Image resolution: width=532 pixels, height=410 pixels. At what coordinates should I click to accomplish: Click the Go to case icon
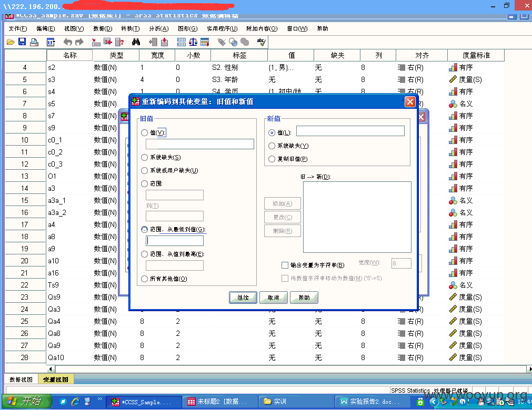pos(96,42)
